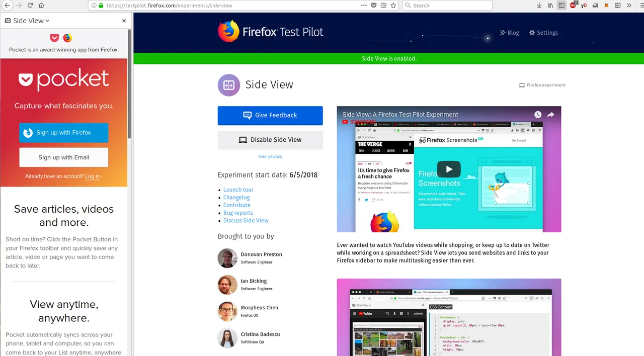Click the Give Feedback button

click(x=270, y=115)
